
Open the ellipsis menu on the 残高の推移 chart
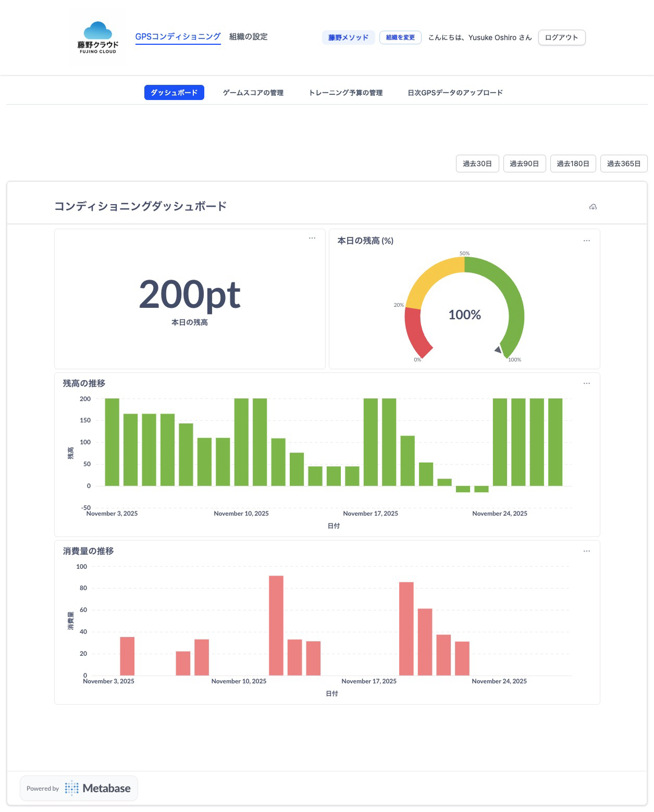587,383
